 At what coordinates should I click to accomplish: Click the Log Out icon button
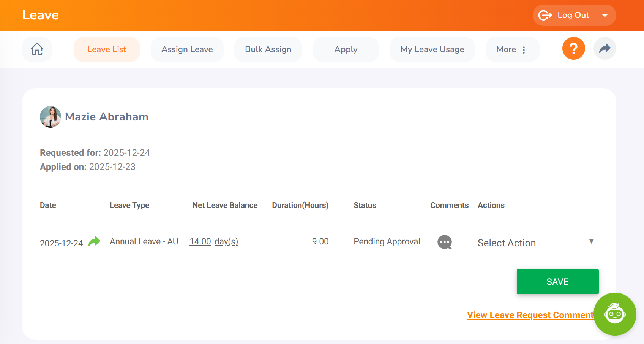tap(564, 15)
